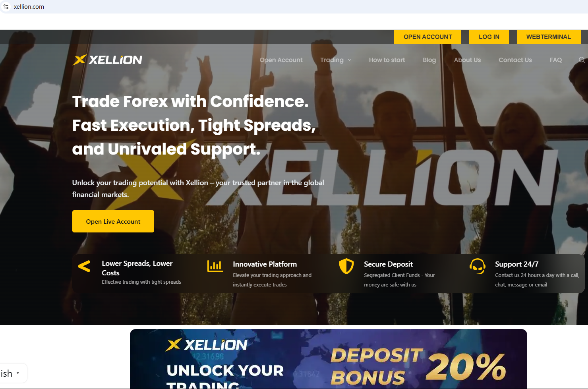588x389 pixels.
Task: Click the Secure Deposit shield icon
Action: 346,266
